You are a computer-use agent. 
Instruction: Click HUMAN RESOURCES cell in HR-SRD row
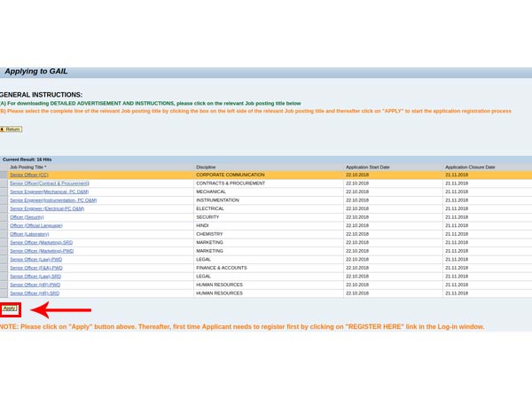[220, 293]
